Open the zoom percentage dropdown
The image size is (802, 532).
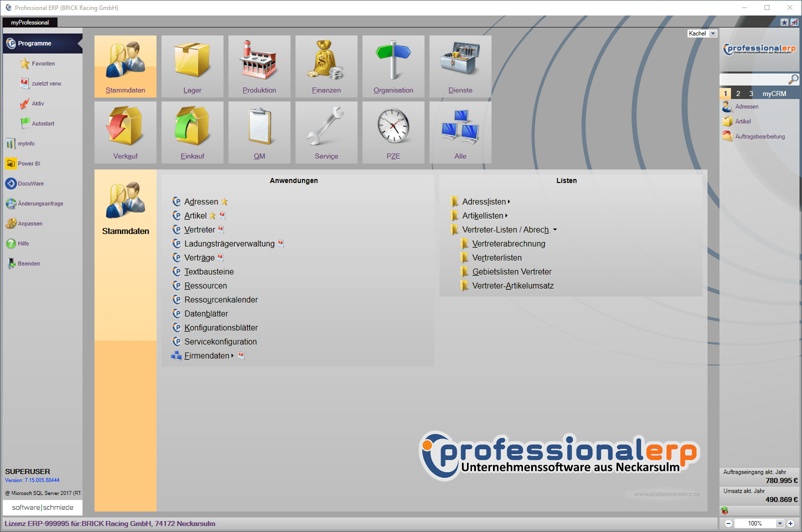click(779, 523)
